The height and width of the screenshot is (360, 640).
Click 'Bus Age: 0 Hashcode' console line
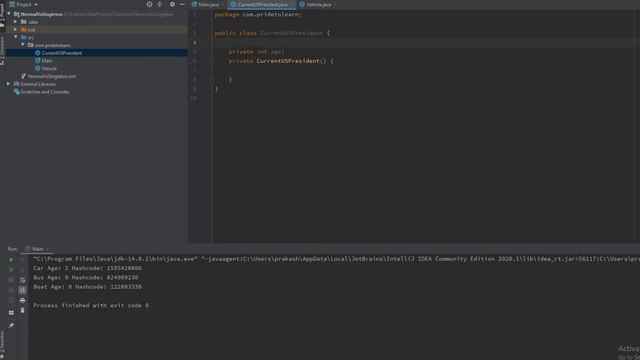pos(86,278)
